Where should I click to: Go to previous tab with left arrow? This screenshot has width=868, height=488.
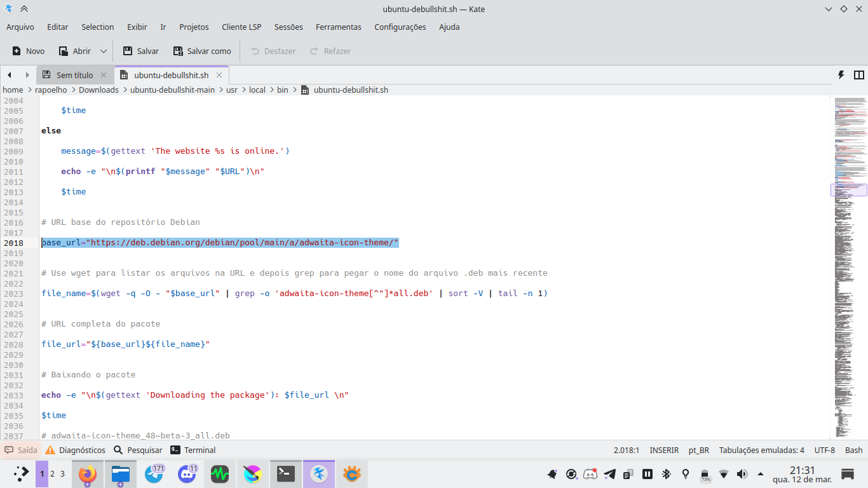click(x=10, y=75)
